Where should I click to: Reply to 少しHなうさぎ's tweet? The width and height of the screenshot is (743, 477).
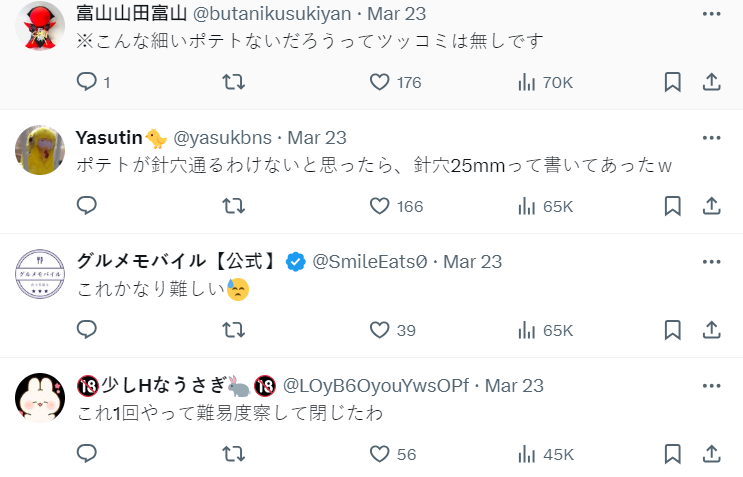tap(87, 454)
